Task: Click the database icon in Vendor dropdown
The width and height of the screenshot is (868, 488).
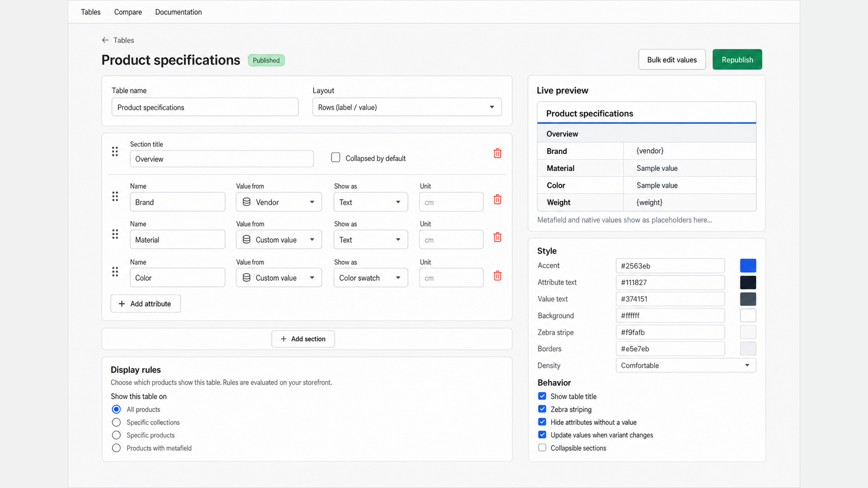Action: pos(246,202)
